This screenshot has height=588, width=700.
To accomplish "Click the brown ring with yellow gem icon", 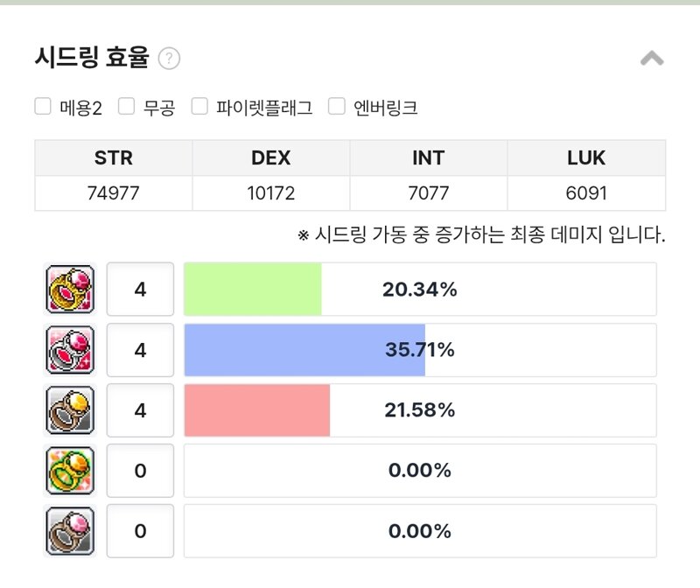I will click(70, 409).
